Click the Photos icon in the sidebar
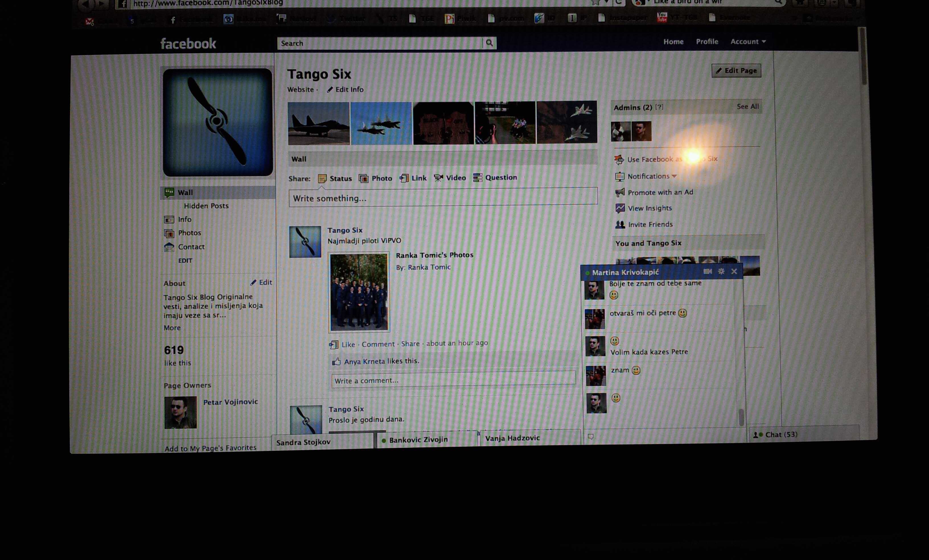 point(169,233)
